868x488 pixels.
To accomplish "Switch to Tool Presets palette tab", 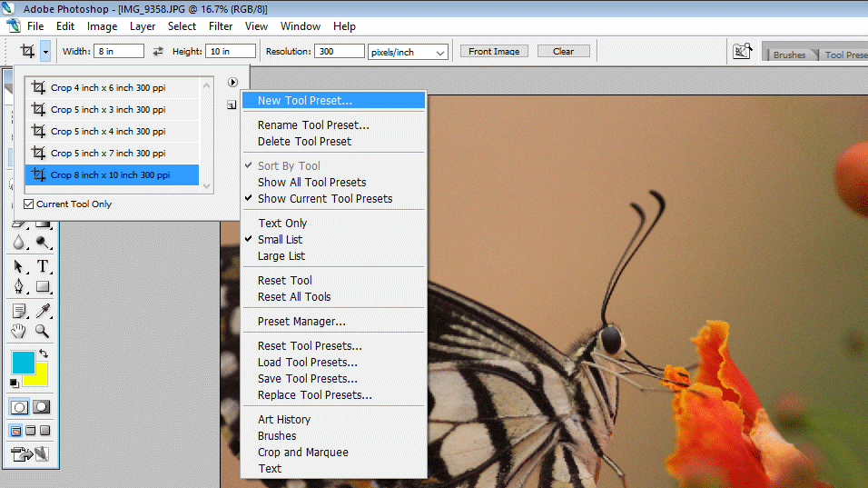I will pos(845,55).
